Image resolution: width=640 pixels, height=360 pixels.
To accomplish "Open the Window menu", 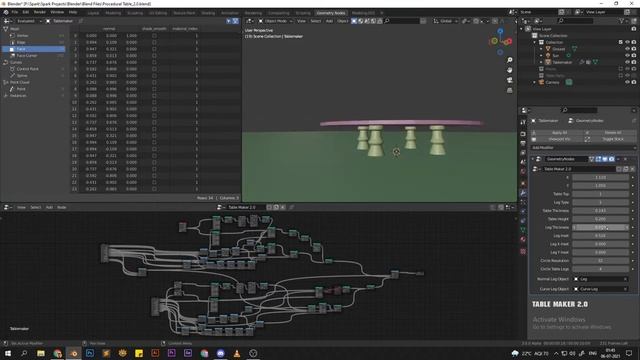I will coord(57,12).
